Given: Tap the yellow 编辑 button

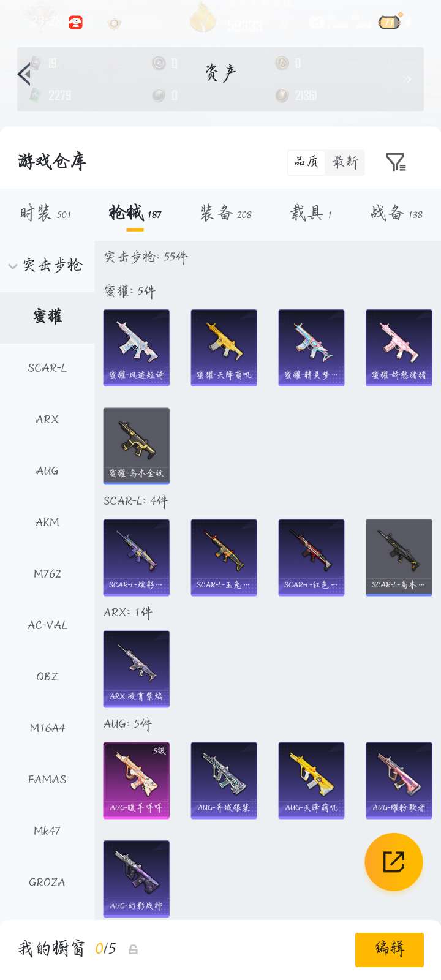Looking at the screenshot, I should coord(390,949).
